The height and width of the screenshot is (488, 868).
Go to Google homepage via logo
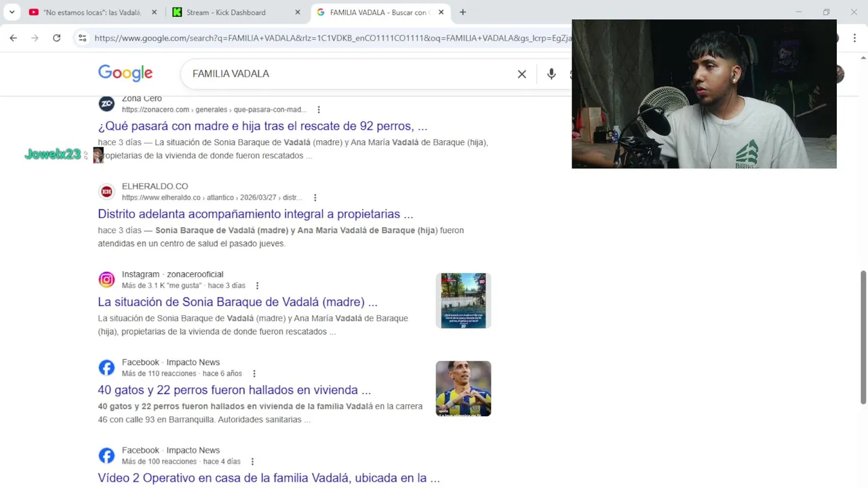click(125, 73)
